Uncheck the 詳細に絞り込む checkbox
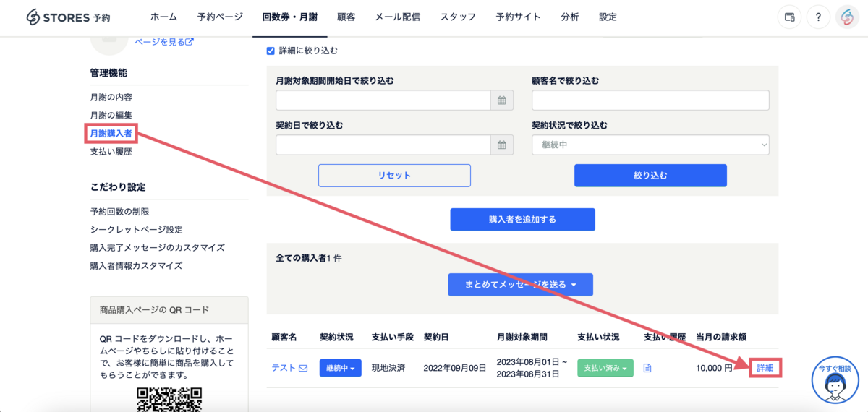The image size is (868, 412). 271,51
